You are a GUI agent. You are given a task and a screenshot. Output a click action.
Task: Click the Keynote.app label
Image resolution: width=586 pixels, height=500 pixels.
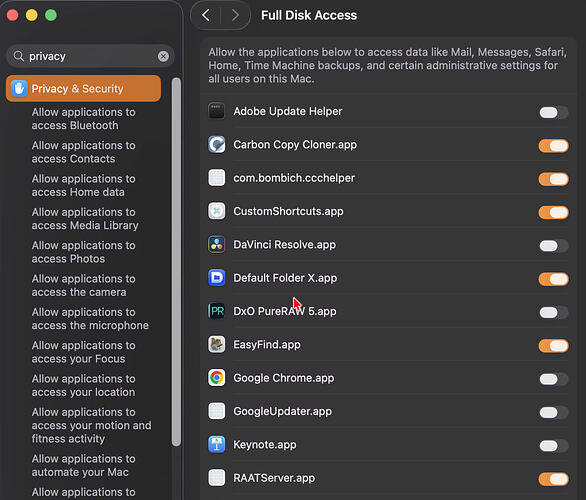pyautogui.click(x=265, y=445)
